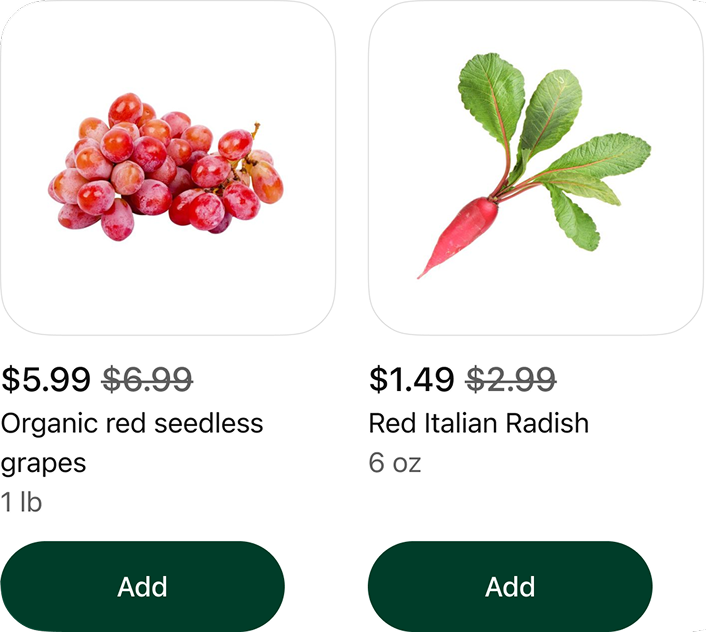Open the radish product photo
The width and height of the screenshot is (706, 632).
tap(535, 167)
